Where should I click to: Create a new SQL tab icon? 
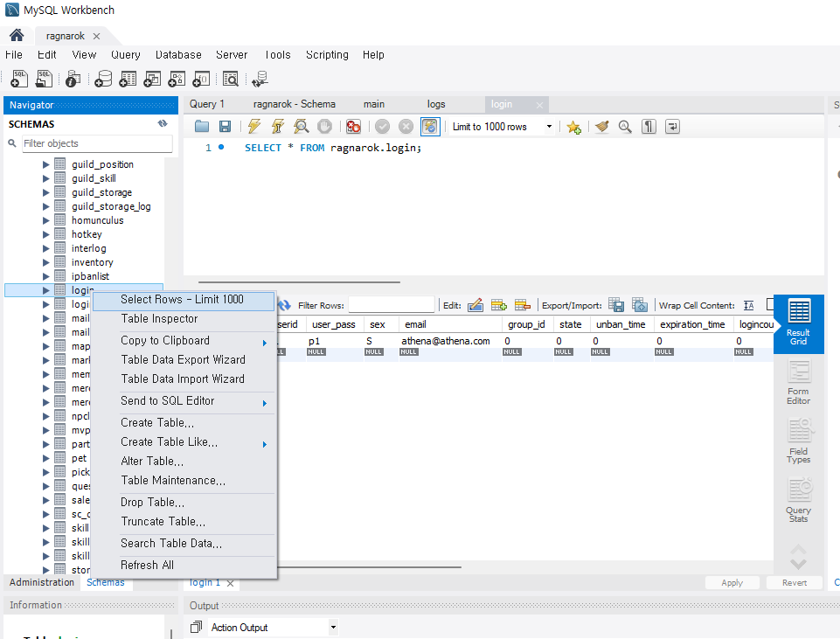click(19, 79)
